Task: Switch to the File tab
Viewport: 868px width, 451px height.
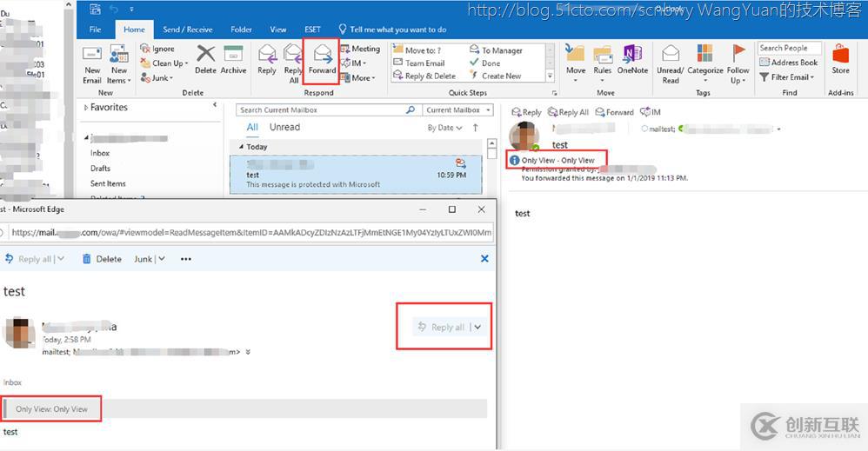Action: (95, 30)
